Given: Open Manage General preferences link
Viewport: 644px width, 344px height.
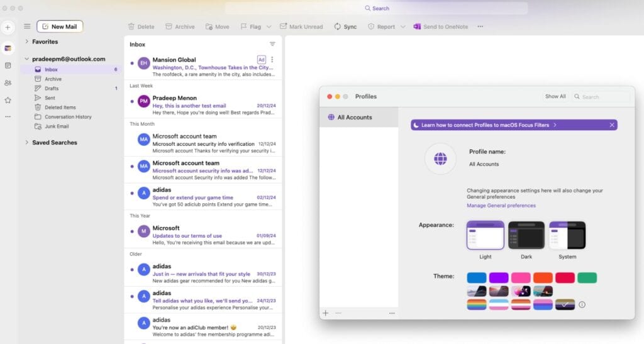Looking at the screenshot, I should [x=501, y=205].
